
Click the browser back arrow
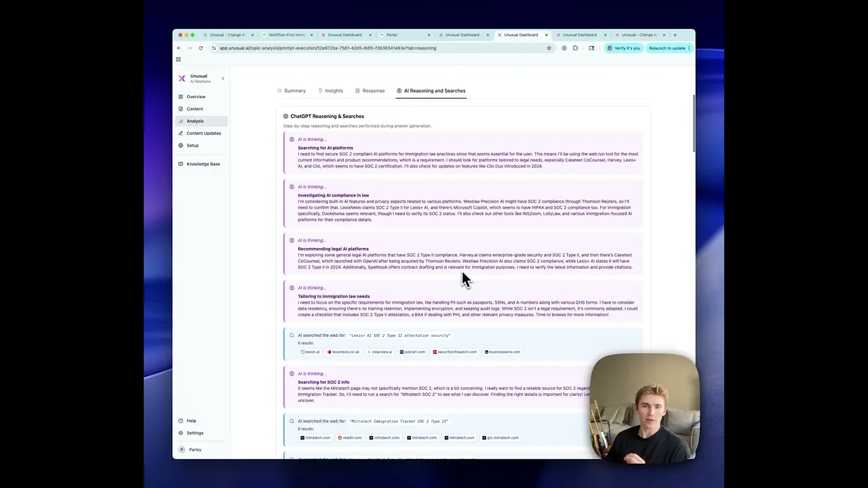[x=179, y=48]
